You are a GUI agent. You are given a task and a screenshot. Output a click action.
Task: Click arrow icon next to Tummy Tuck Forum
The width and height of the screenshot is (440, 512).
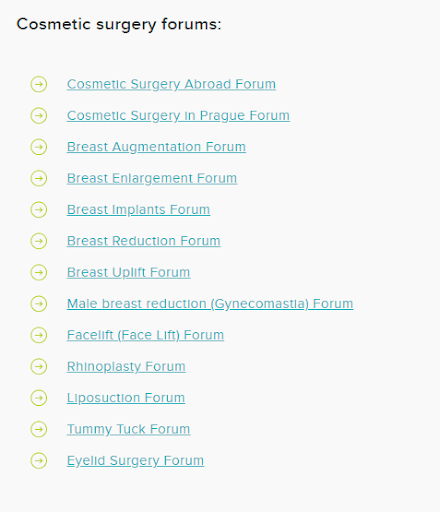point(39,429)
